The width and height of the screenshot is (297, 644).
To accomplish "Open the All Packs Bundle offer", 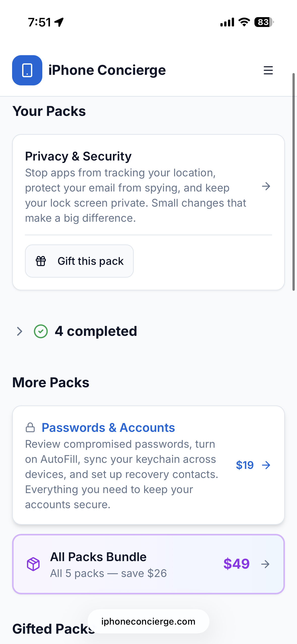I will click(98, 557).
